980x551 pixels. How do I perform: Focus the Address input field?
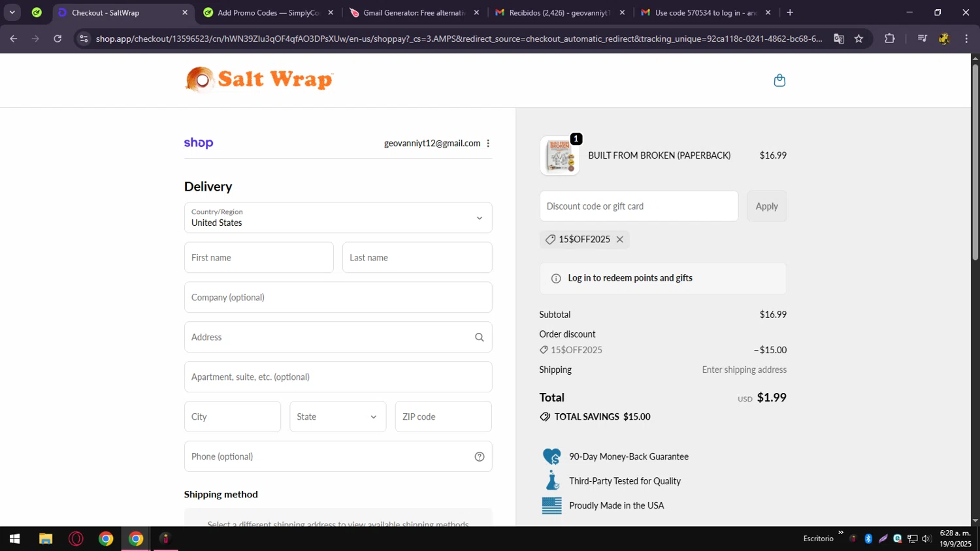coord(338,338)
